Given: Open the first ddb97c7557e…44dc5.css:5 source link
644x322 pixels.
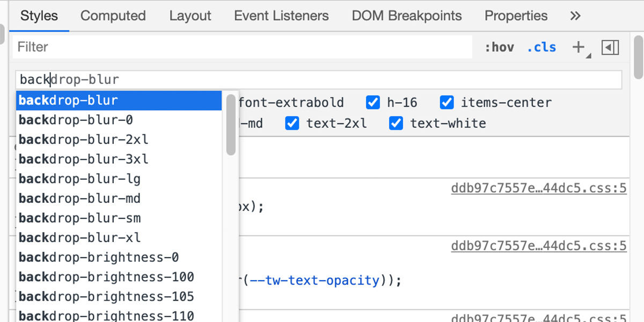Looking at the screenshot, I should click(539, 188).
